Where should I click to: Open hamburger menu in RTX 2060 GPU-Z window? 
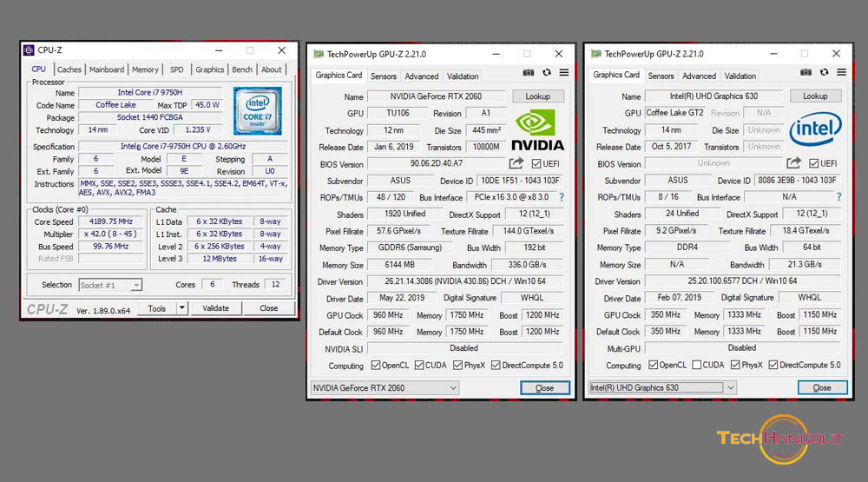564,73
